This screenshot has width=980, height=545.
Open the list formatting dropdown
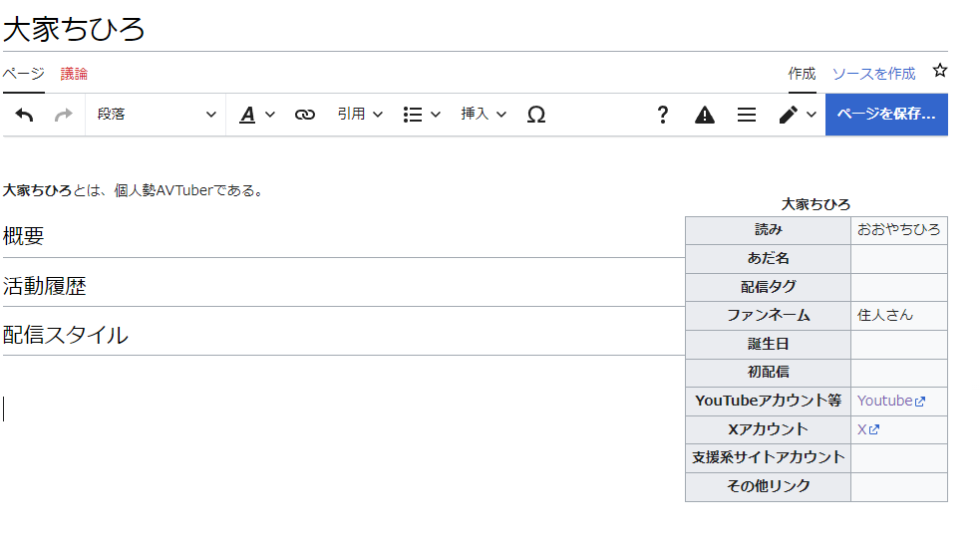tap(421, 115)
